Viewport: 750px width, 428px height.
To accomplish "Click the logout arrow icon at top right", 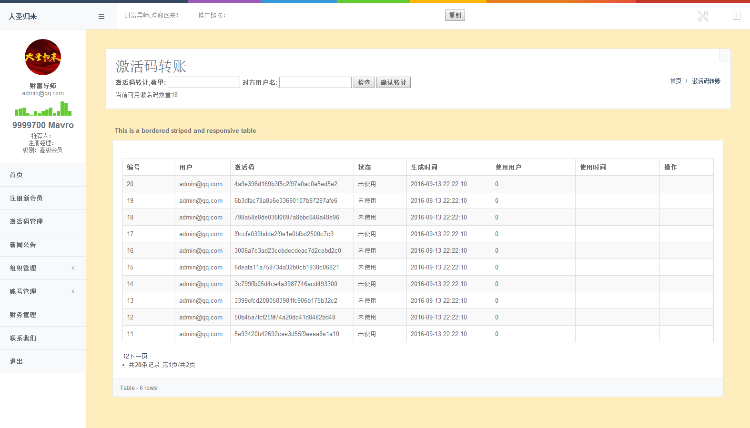I will [x=734, y=16].
